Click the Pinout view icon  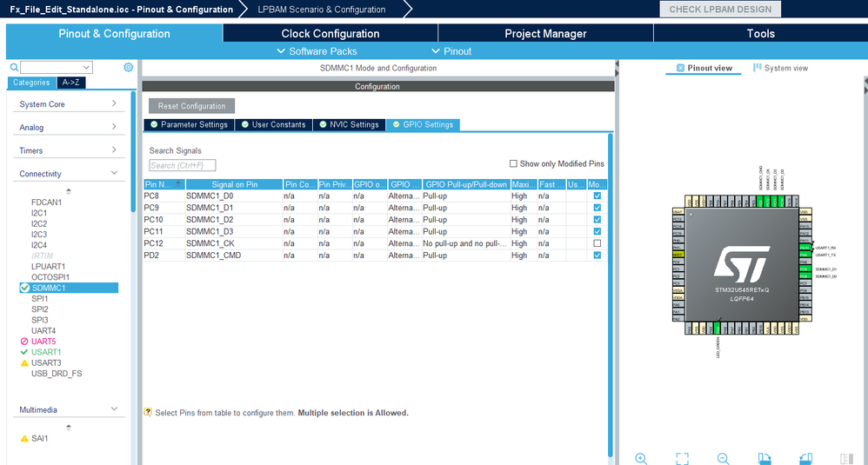tap(680, 68)
